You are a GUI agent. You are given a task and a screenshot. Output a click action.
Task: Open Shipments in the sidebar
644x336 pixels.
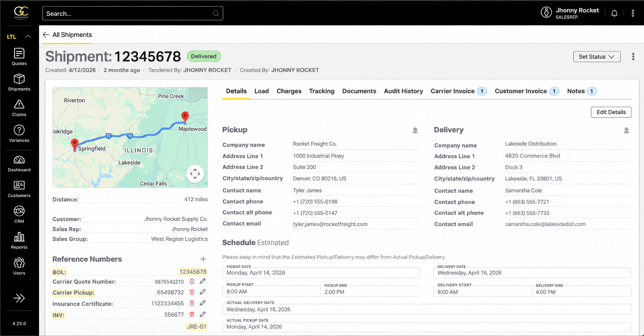click(x=19, y=82)
